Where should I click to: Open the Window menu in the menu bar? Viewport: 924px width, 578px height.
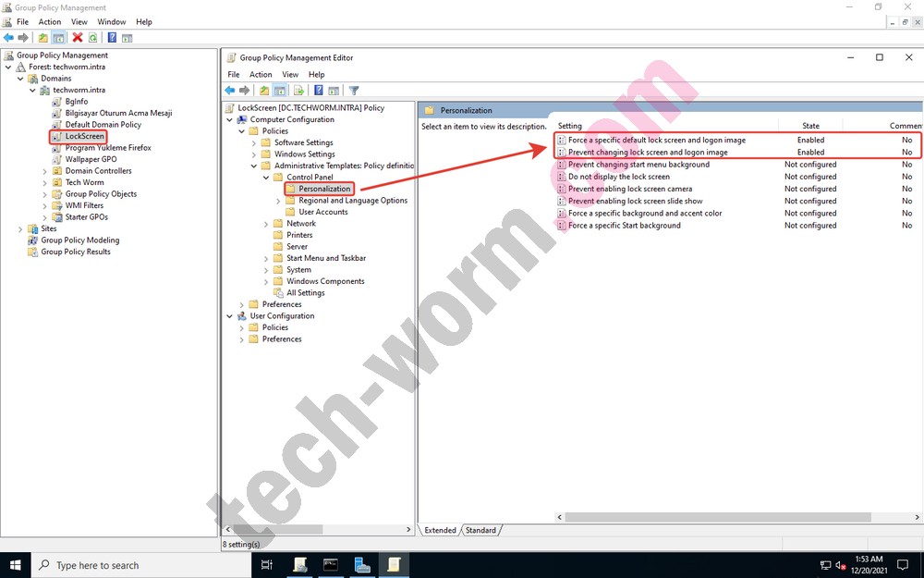(x=111, y=22)
